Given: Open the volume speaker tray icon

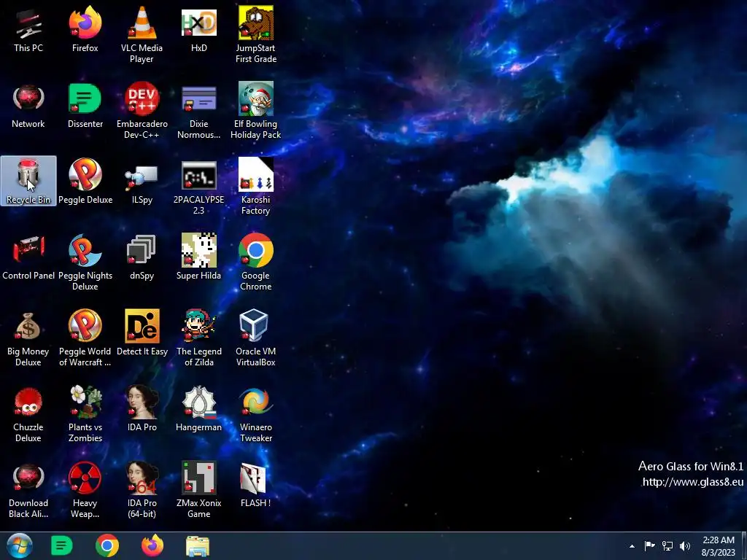Looking at the screenshot, I should 685,546.
